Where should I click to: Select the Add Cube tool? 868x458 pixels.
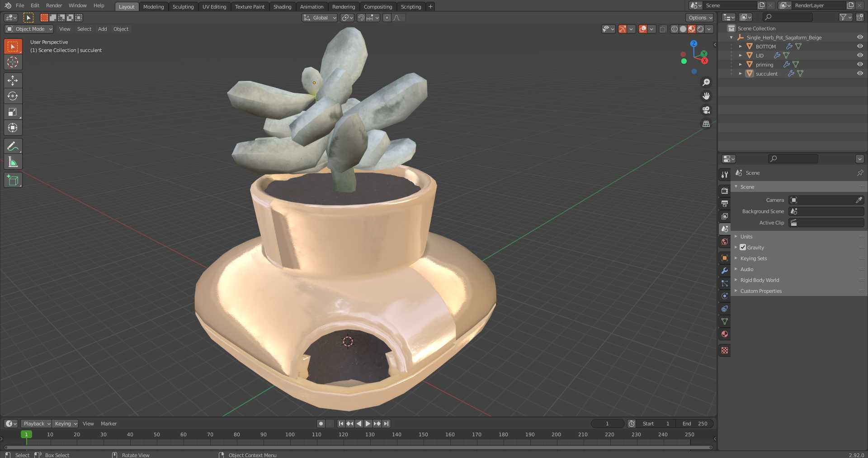(13, 180)
